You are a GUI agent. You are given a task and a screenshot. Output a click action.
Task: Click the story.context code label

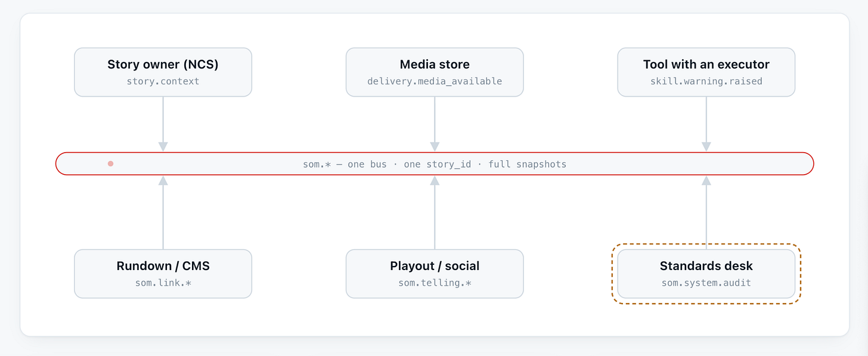pos(163,81)
